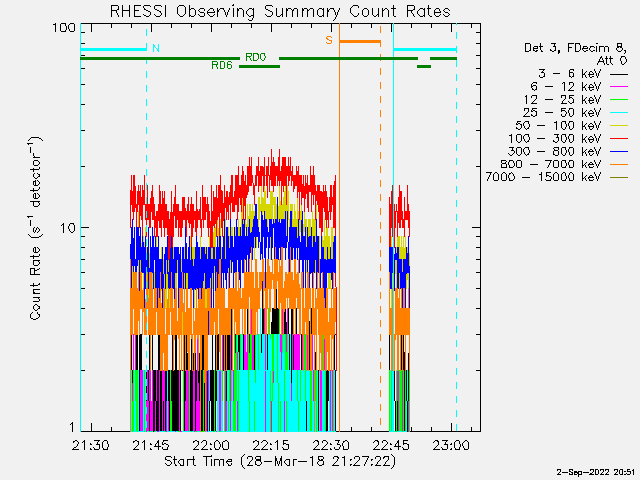
Task: Click the blue 300-800 keV legend line
Action: pyautogui.click(x=619, y=152)
